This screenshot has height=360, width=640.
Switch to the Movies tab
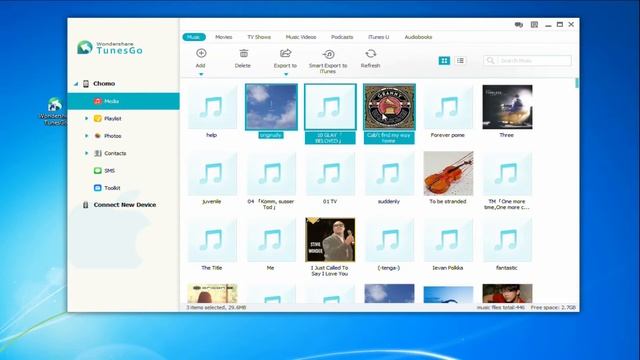pos(224,37)
